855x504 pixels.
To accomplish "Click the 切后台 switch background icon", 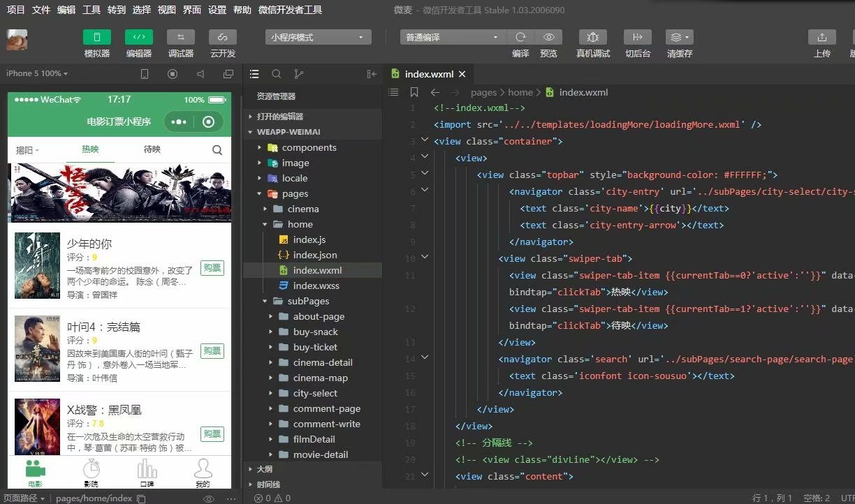I will (638, 37).
